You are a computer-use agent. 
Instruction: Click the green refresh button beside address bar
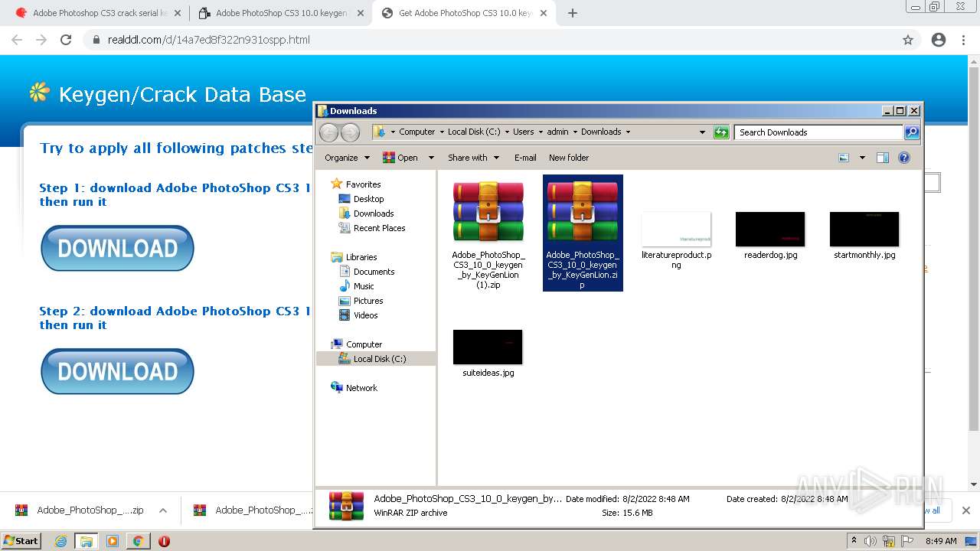click(x=721, y=132)
